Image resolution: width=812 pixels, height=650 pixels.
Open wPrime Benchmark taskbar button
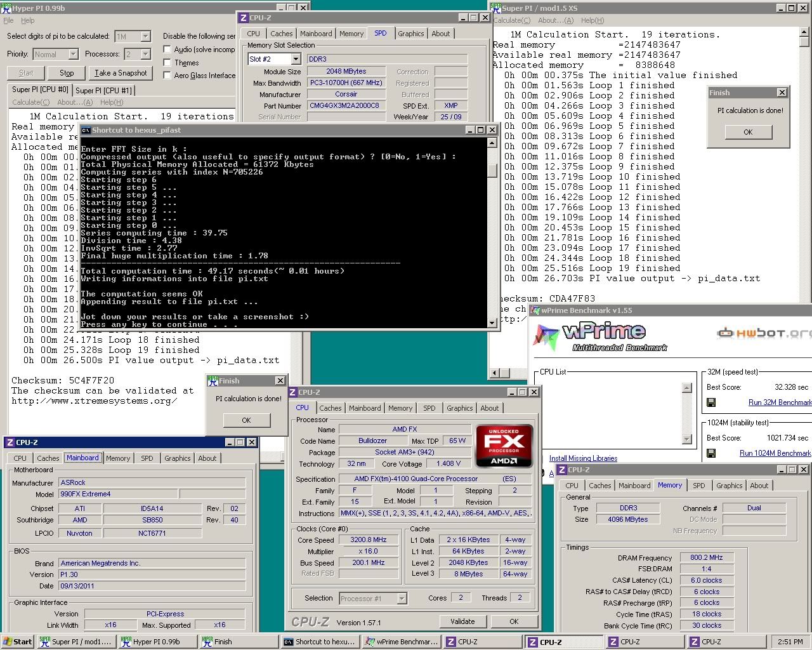tap(400, 642)
